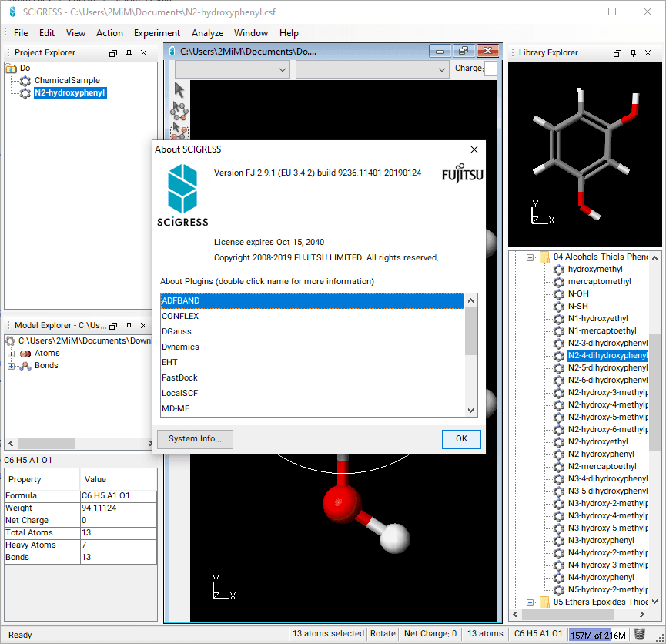Collapse the 04 Alcohols Thiols folder
The height and width of the screenshot is (644, 666).
[x=530, y=257]
